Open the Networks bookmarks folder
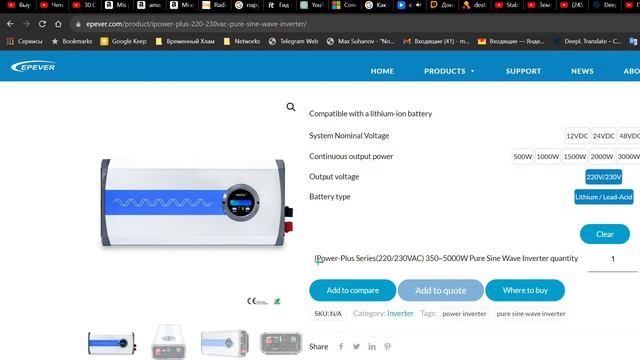 tap(242, 41)
